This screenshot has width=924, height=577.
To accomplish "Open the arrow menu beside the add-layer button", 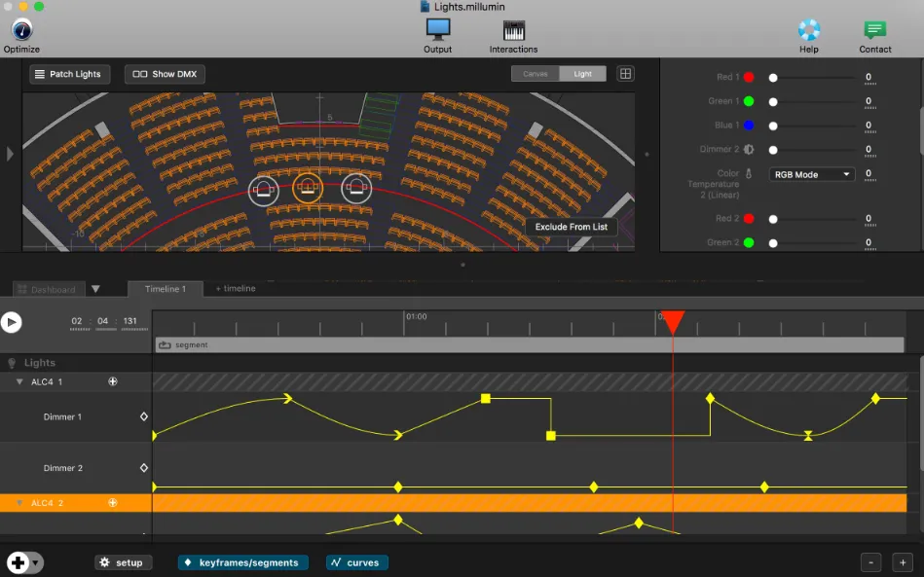I will pyautogui.click(x=35, y=562).
